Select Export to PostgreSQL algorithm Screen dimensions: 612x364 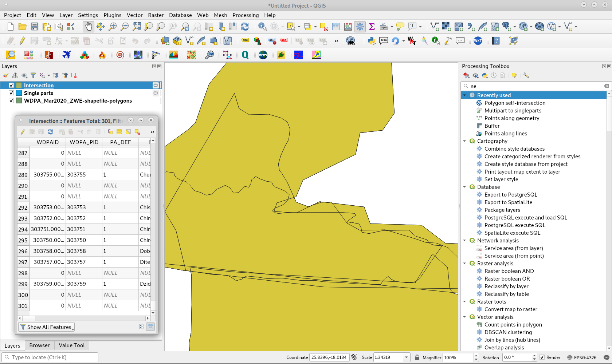coord(511,194)
